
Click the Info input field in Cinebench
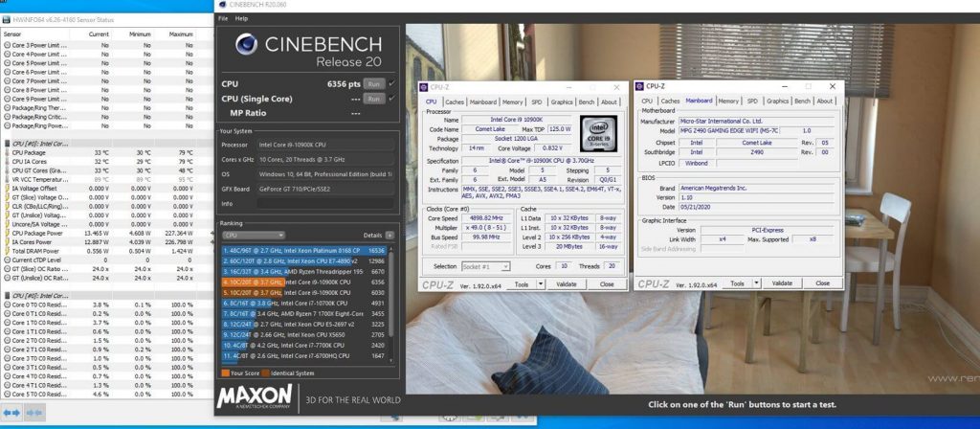click(325, 203)
